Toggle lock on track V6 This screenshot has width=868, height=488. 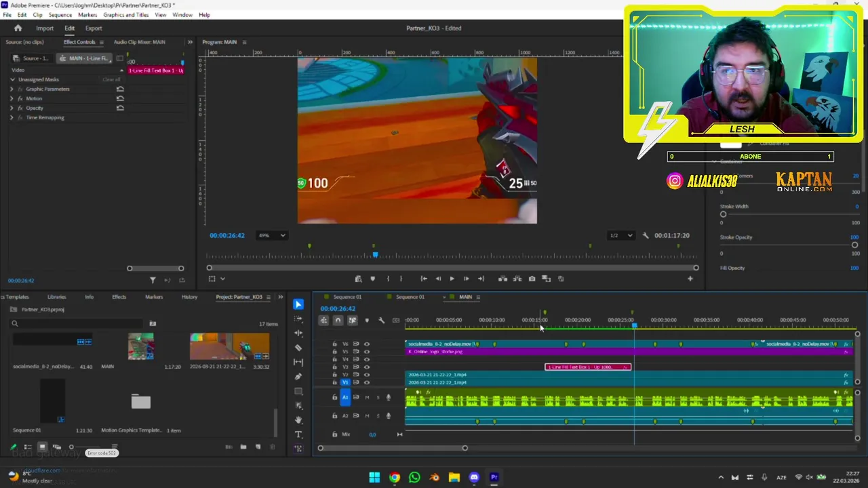[x=334, y=344]
